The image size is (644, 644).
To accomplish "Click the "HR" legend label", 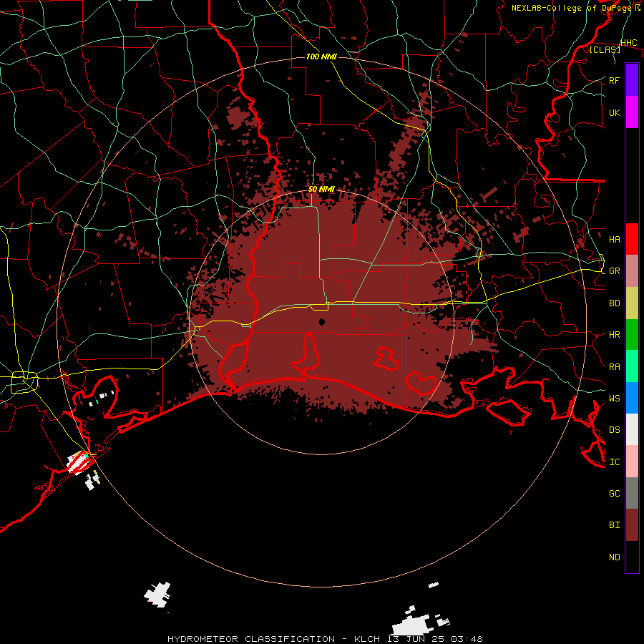I will click(614, 335).
